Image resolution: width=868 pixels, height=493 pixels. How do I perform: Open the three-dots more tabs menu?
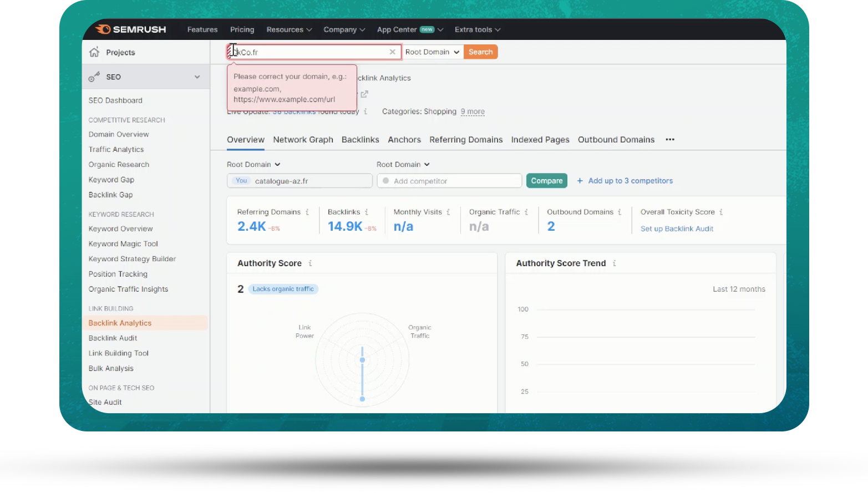coord(670,140)
